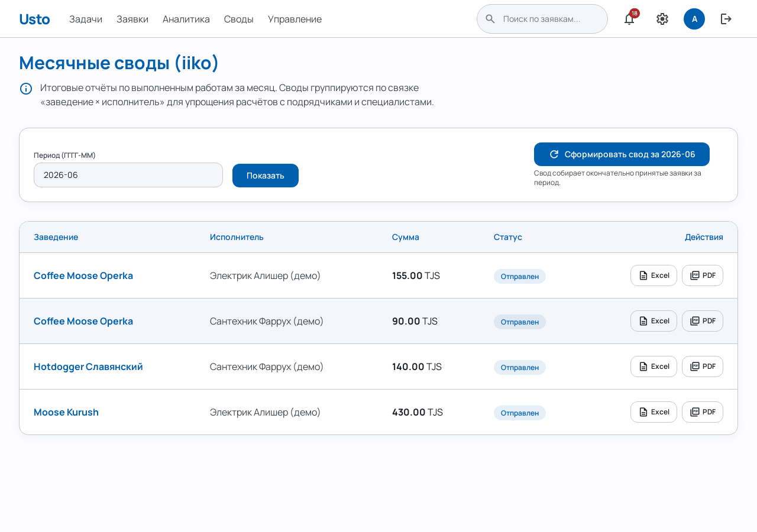Export Excel for Moose Kurush row
The width and height of the screenshot is (757, 532).
pos(654,412)
